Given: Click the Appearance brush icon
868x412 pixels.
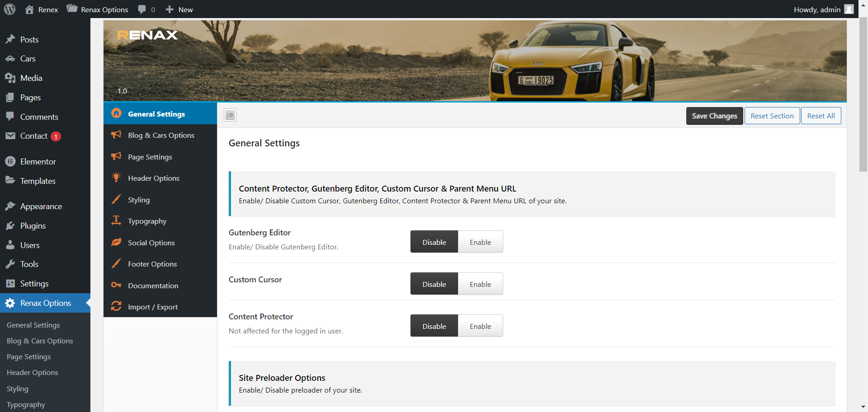Looking at the screenshot, I should coord(10,206).
